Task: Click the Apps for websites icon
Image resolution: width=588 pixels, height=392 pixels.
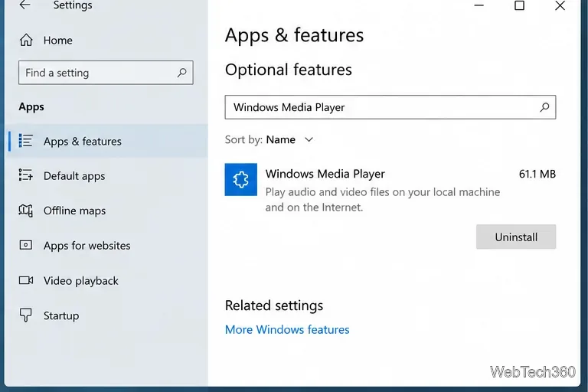Action: 26,245
